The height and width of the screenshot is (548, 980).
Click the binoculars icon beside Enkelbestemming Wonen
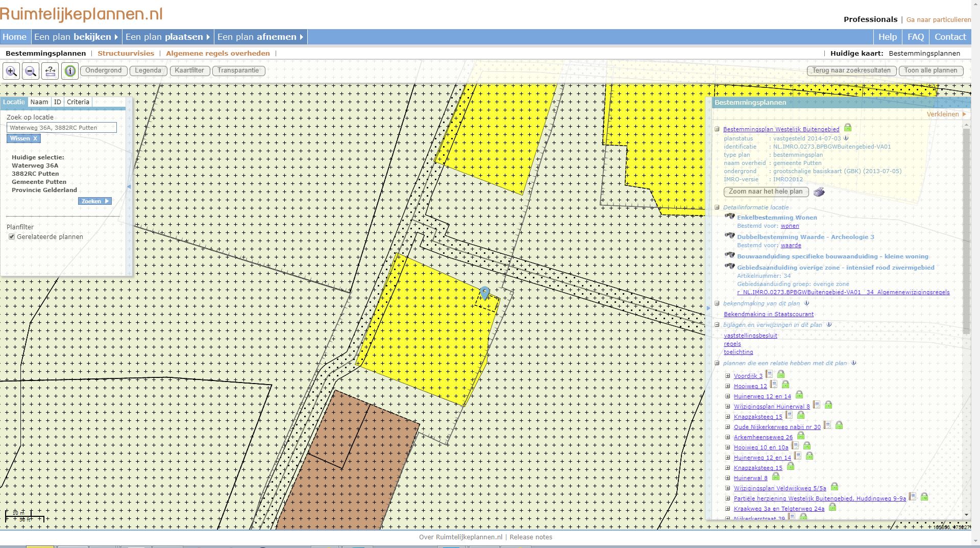[x=729, y=217]
